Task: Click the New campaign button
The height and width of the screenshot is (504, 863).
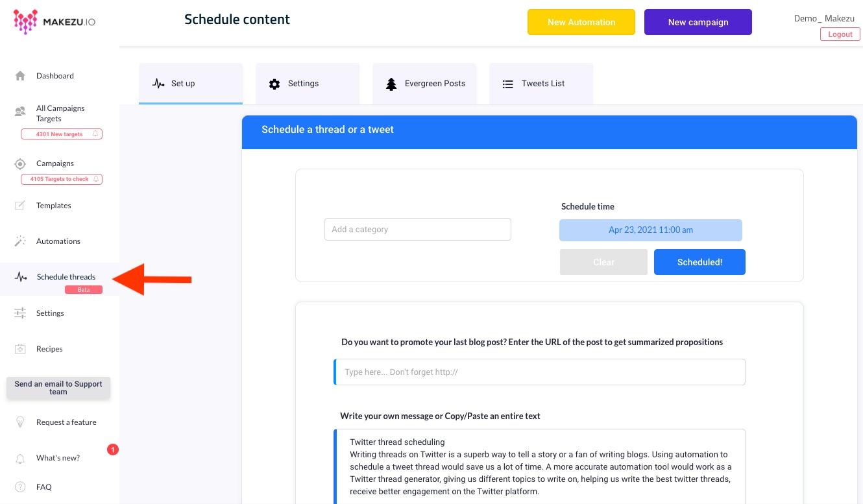Action: (x=698, y=22)
